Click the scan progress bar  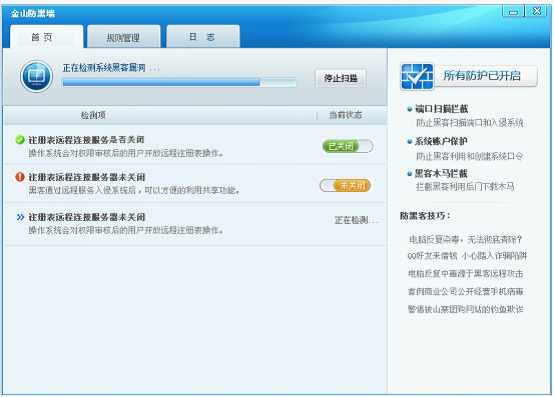click(x=179, y=82)
